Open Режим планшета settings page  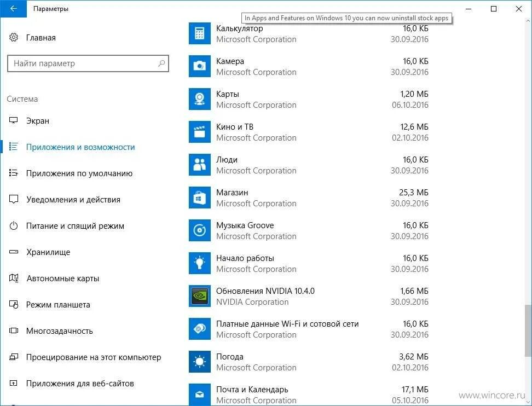click(58, 305)
